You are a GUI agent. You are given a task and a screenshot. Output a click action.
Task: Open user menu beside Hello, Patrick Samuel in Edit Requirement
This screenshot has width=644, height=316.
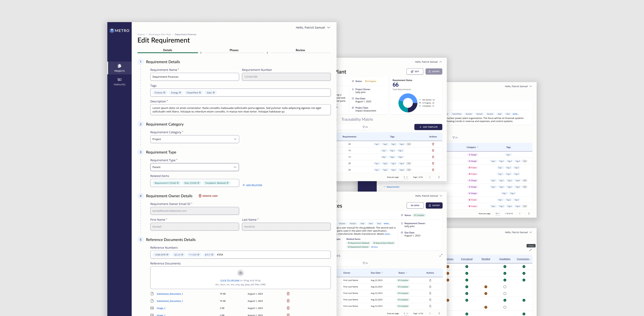tap(329, 27)
